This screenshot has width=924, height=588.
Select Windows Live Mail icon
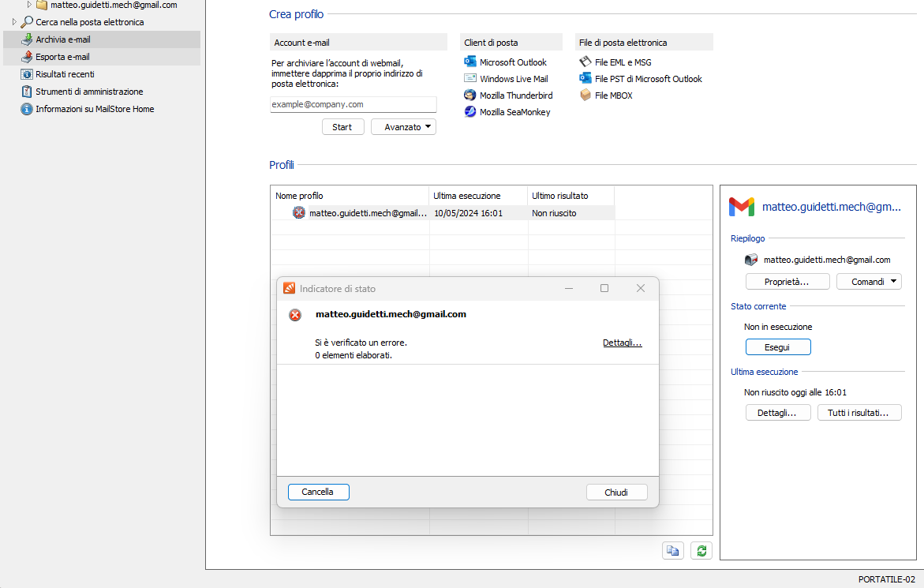click(x=470, y=79)
